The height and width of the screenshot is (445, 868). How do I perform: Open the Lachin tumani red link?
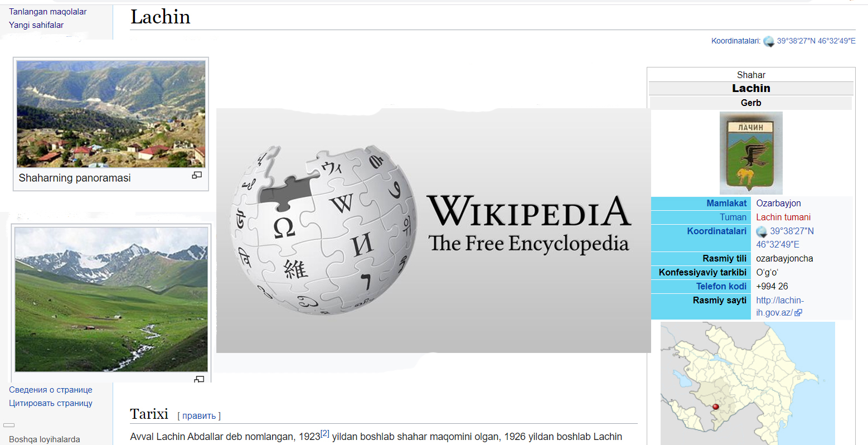click(x=783, y=217)
